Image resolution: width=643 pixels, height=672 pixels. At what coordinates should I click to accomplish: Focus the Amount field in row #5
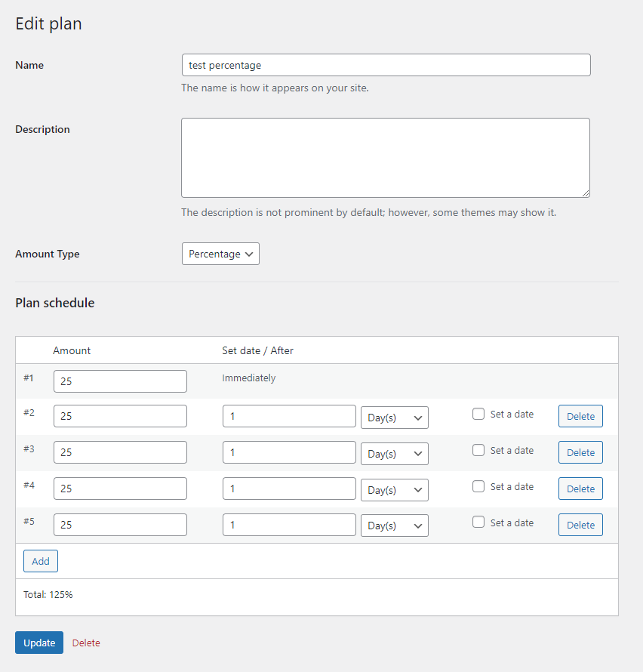[121, 525]
